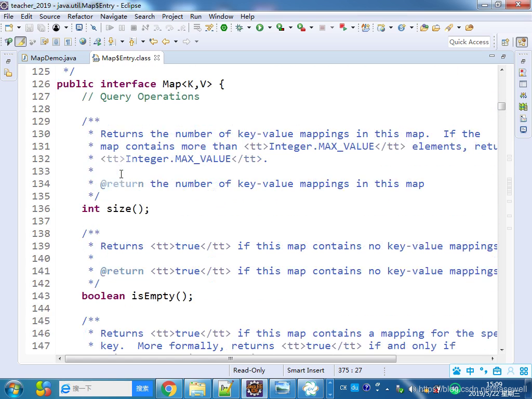Click the Resume debug icon
532x399 pixels.
click(110, 28)
